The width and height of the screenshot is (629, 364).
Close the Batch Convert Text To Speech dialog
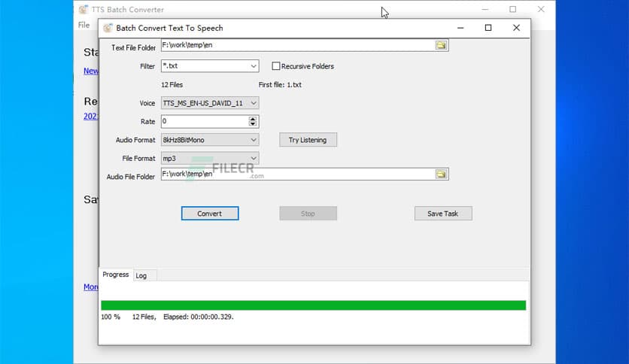pyautogui.click(x=516, y=28)
